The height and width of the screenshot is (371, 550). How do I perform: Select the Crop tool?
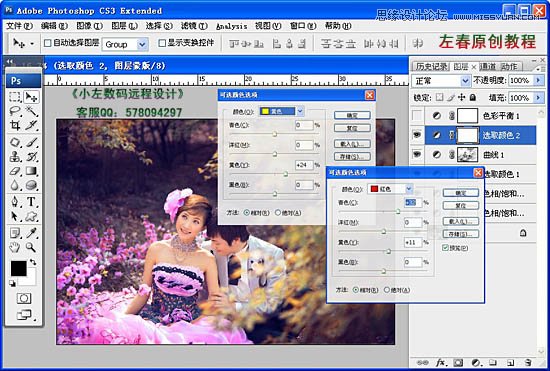(15, 125)
